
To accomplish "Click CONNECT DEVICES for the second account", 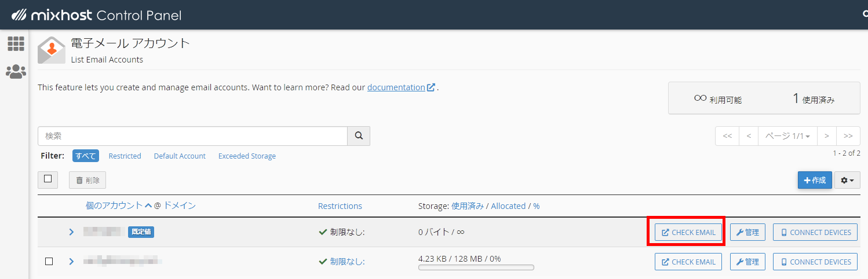I will coord(815,262).
